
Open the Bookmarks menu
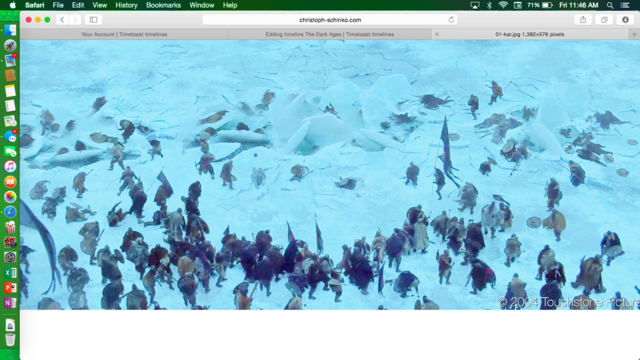coord(163,5)
